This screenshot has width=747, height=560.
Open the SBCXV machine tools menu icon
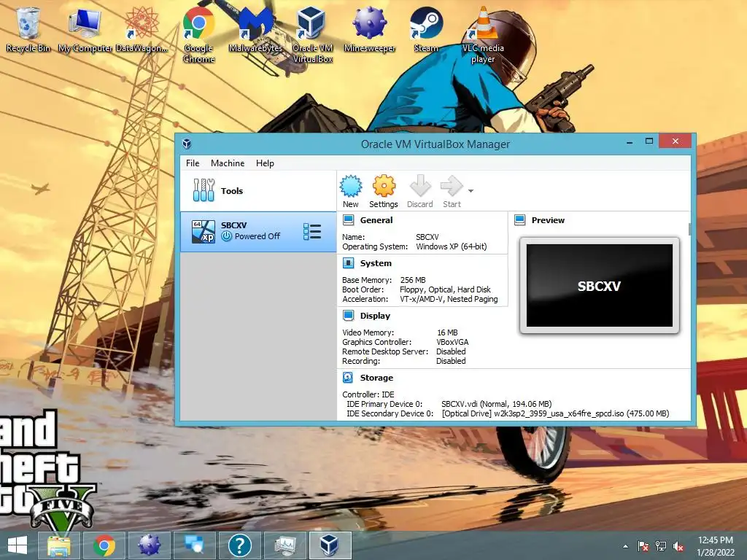point(312,232)
